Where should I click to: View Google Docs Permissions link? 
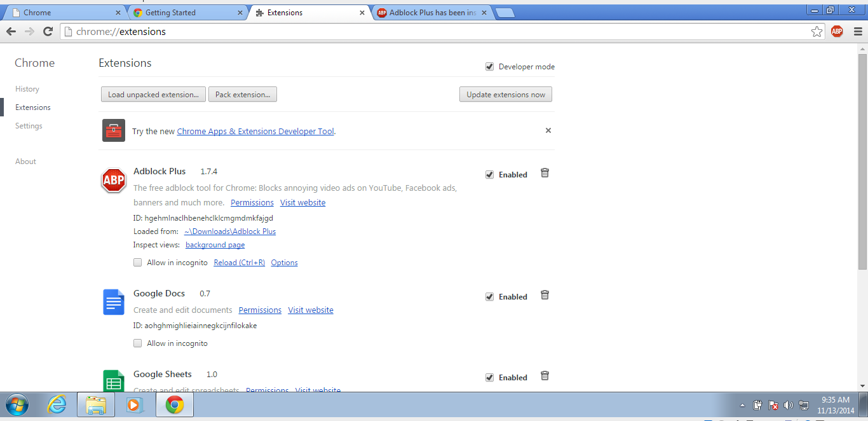tap(260, 310)
